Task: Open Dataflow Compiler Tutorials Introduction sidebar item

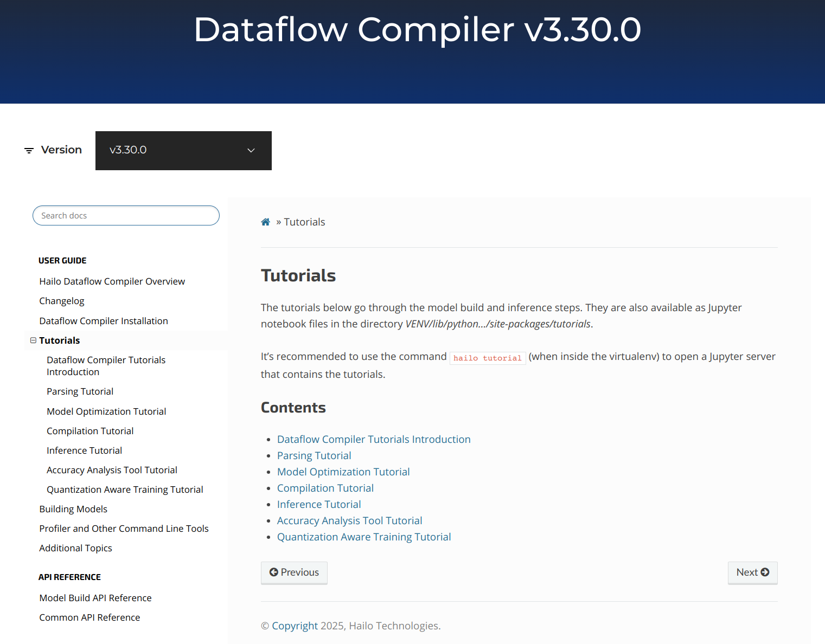Action: 106,366
